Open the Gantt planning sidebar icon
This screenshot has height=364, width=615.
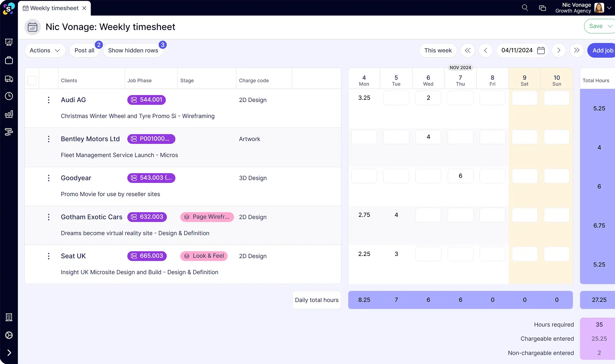tap(9, 132)
